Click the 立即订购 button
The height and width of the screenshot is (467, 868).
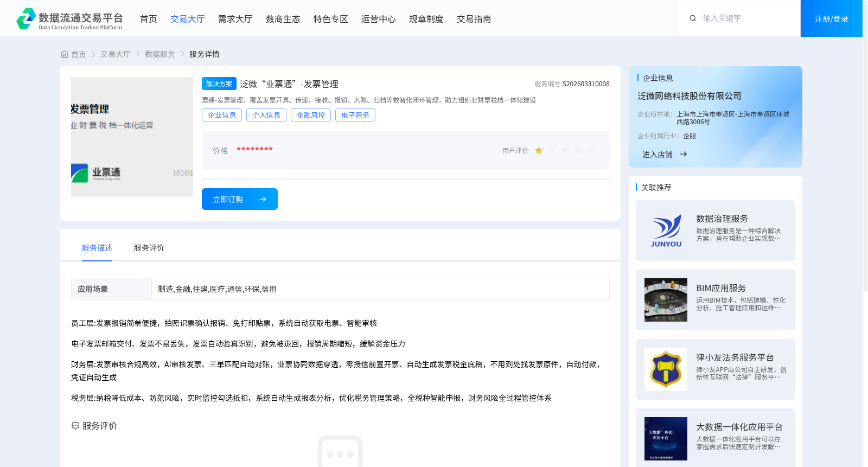[x=240, y=199]
